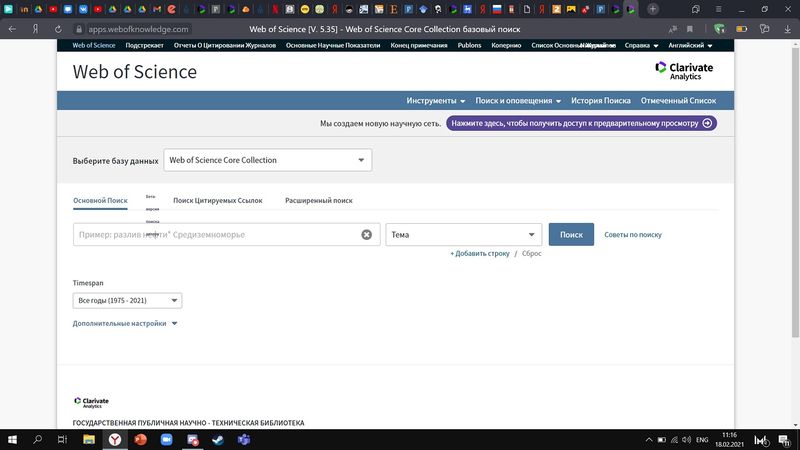Switch to the VK browser tab
Viewport: 800px width, 450px height.
point(83,9)
